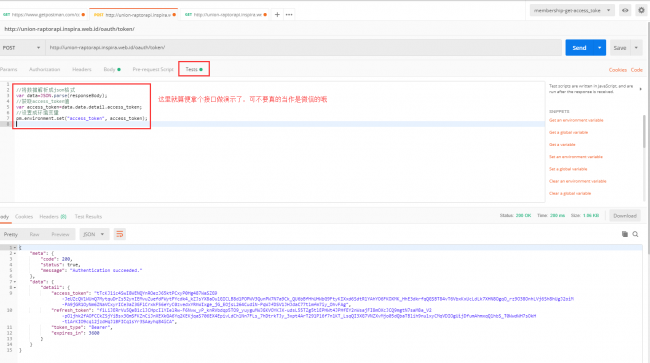The height and width of the screenshot is (363, 650).
Task: Toggle response line wrap icon
Action: (x=120, y=235)
